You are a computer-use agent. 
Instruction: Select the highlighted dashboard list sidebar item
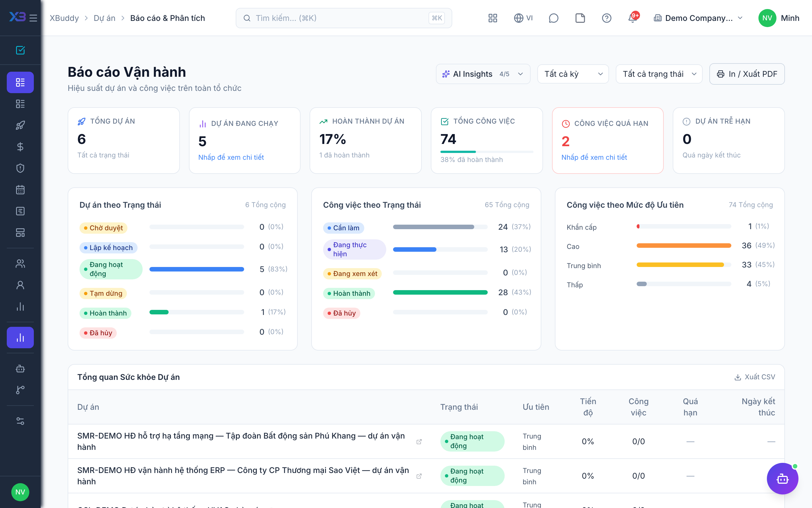click(20, 82)
